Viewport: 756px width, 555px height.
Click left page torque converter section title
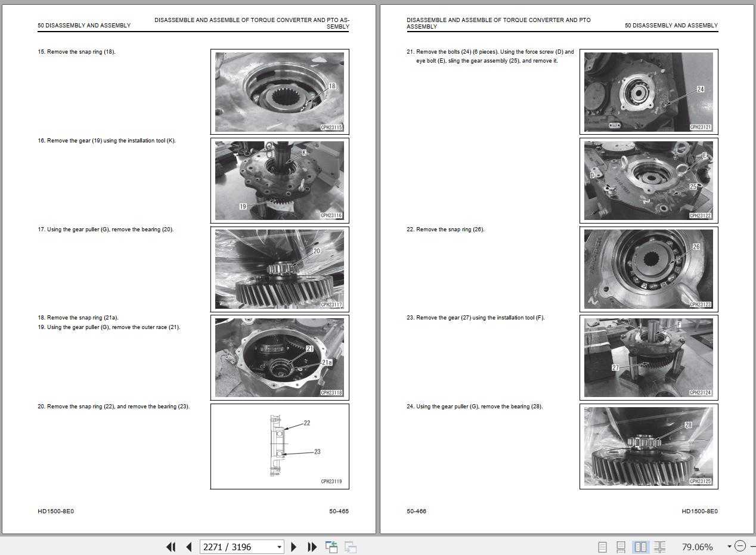(252, 23)
